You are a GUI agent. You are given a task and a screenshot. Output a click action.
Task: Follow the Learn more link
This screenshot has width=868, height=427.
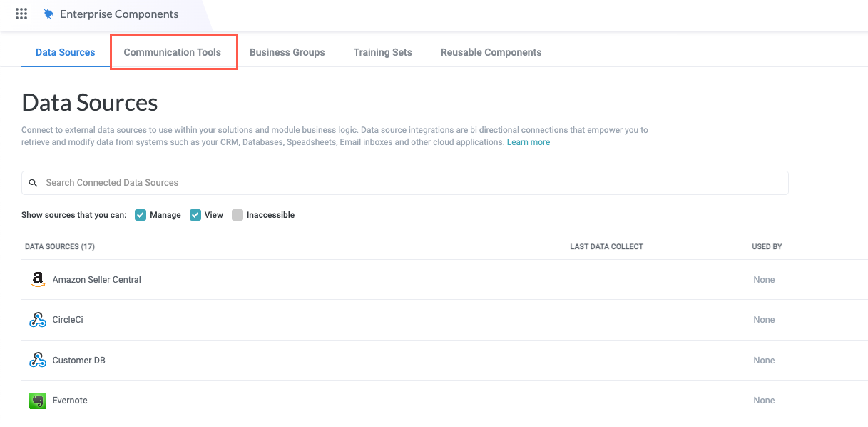tap(529, 142)
